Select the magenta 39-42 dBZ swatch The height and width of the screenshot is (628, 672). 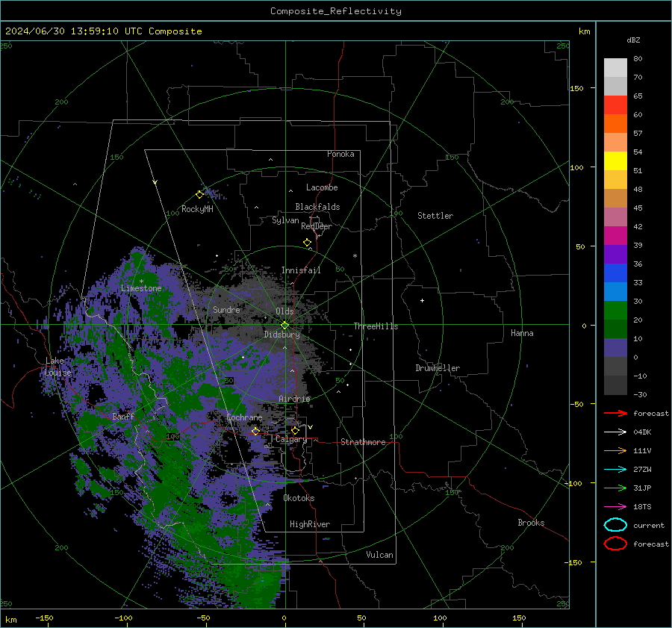615,235
